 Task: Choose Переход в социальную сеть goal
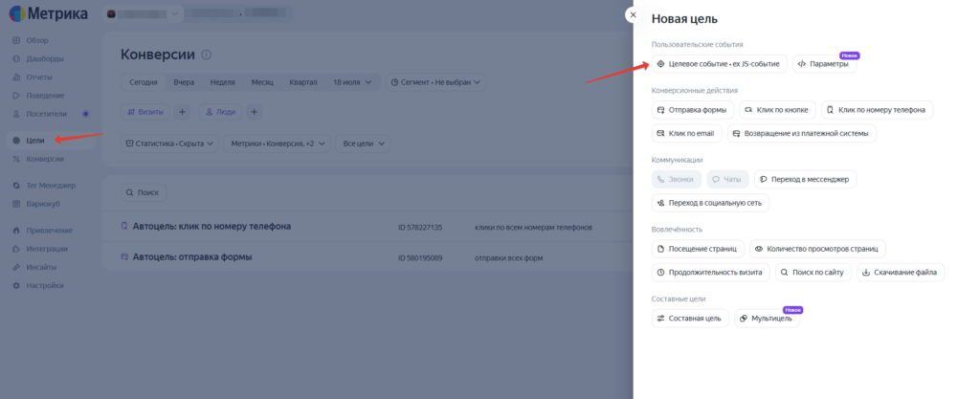tap(710, 203)
